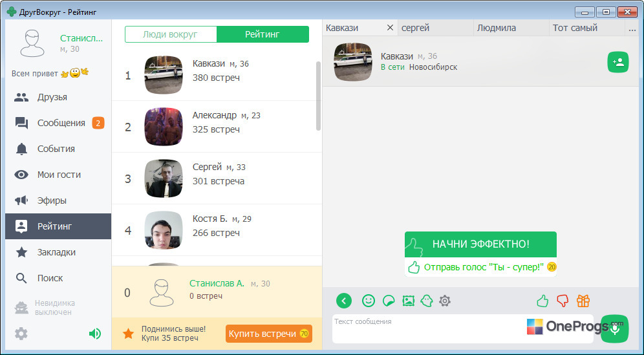Record voice message with microphone button
Image resolution: width=644 pixels, height=355 pixels.
tap(615, 328)
